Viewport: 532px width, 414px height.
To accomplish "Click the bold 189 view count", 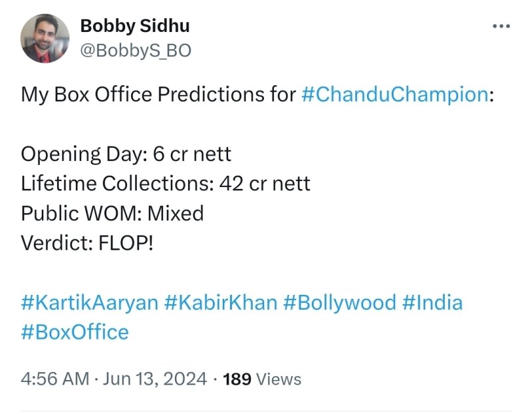I will (x=237, y=379).
